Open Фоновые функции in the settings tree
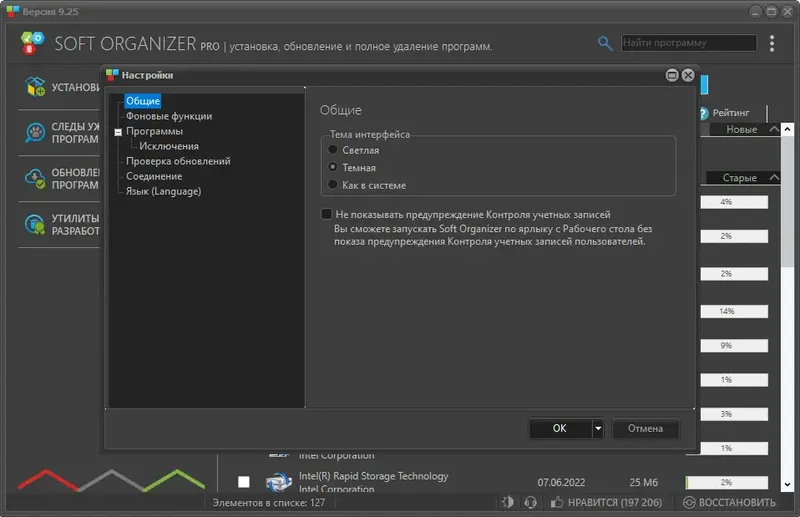Screen dimensions: 800x517 pyautogui.click(x=169, y=116)
